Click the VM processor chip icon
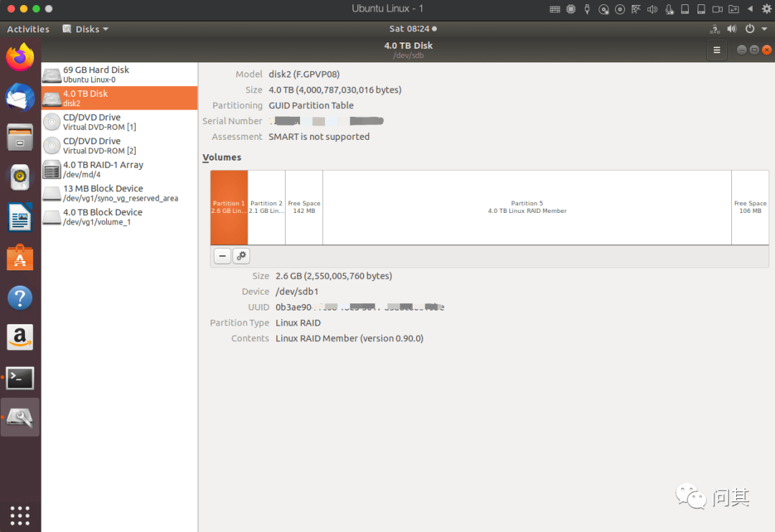Viewport: 775px width, 532px height. (x=571, y=9)
